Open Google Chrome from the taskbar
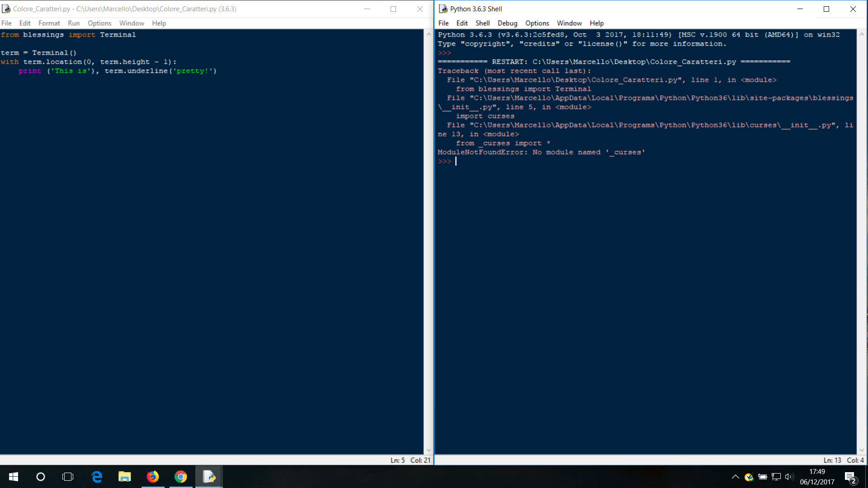Image resolution: width=868 pixels, height=488 pixels. click(x=181, y=477)
